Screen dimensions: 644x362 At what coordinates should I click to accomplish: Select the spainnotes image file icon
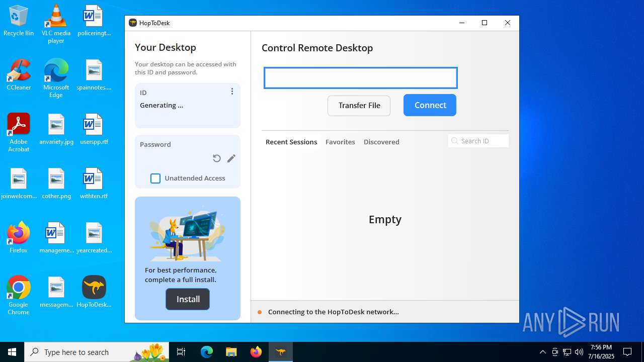click(94, 75)
